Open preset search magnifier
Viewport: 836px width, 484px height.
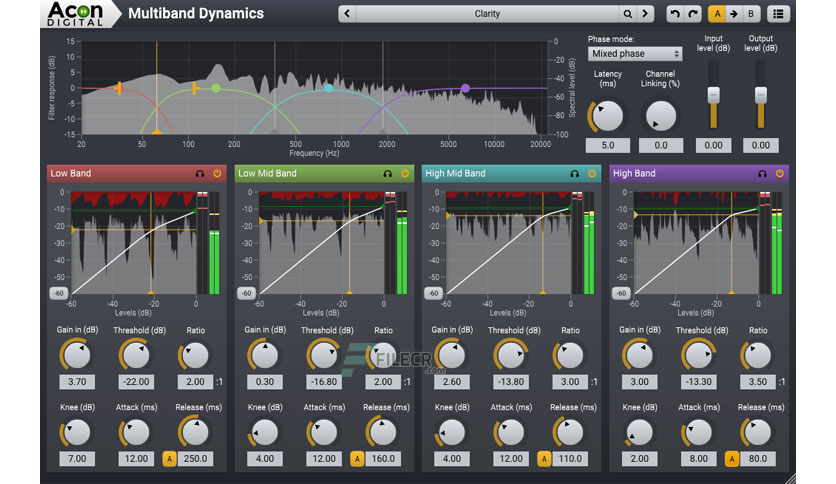coord(628,14)
